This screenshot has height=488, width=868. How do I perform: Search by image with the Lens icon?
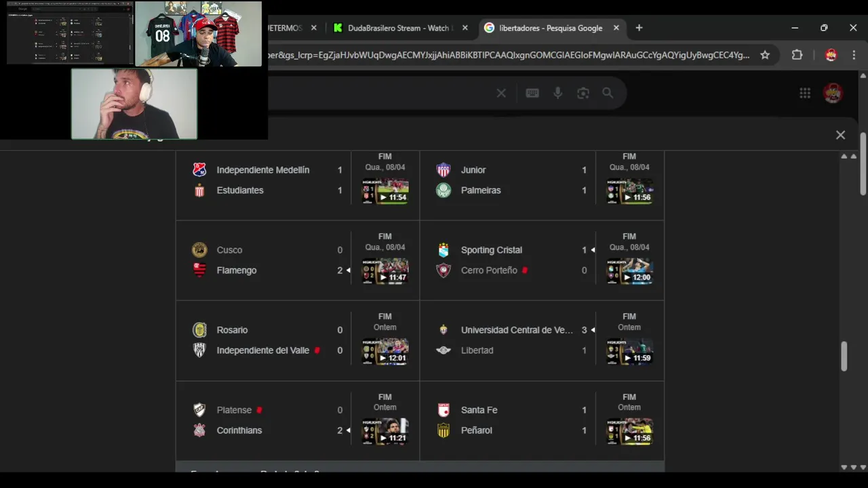pyautogui.click(x=583, y=94)
